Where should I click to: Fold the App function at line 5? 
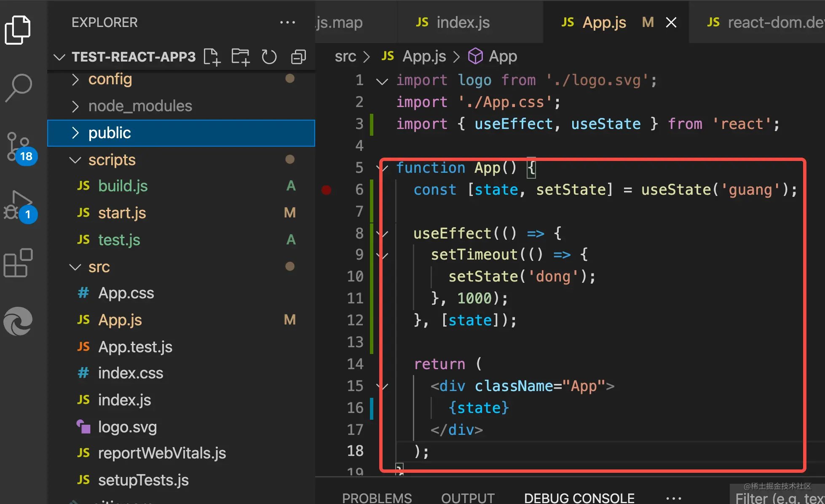(x=383, y=168)
